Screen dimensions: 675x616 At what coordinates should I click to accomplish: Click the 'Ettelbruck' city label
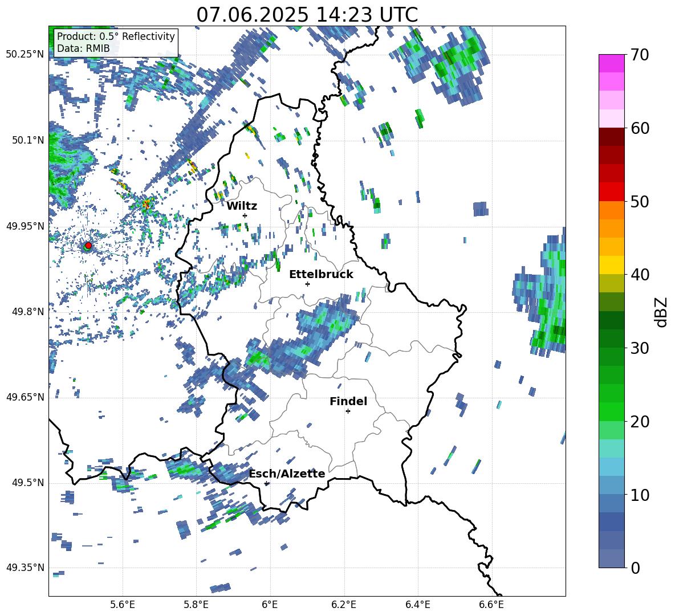321,275
